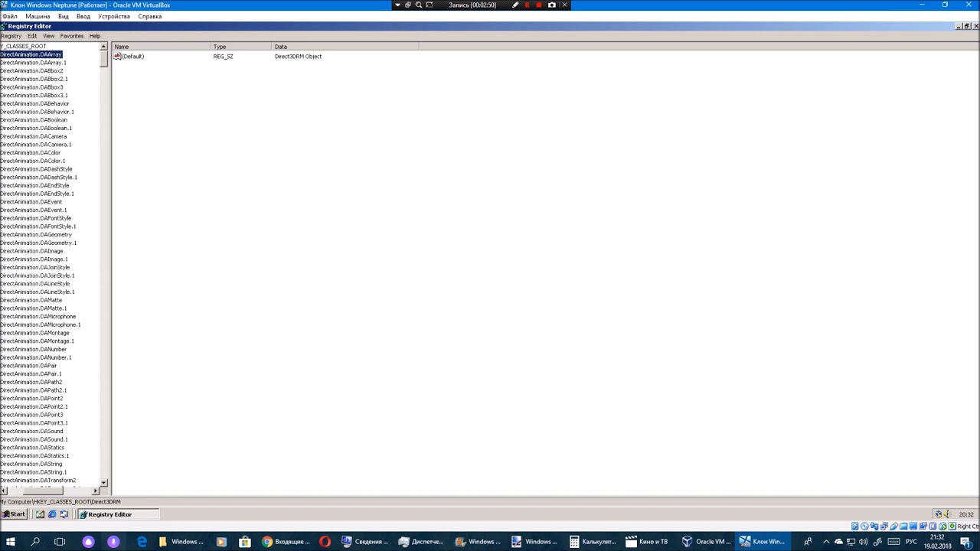The height and width of the screenshot is (551, 980).
Task: Open VirtualBox Ввод menu
Action: tap(83, 16)
